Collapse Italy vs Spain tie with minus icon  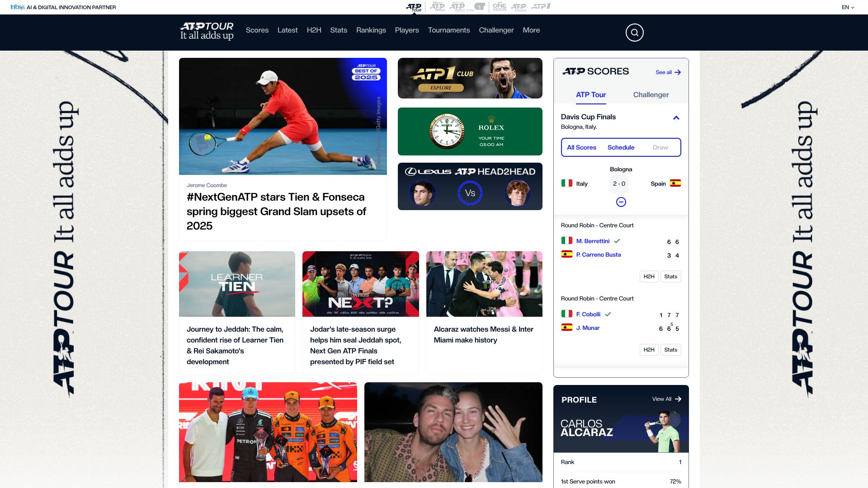[621, 202]
